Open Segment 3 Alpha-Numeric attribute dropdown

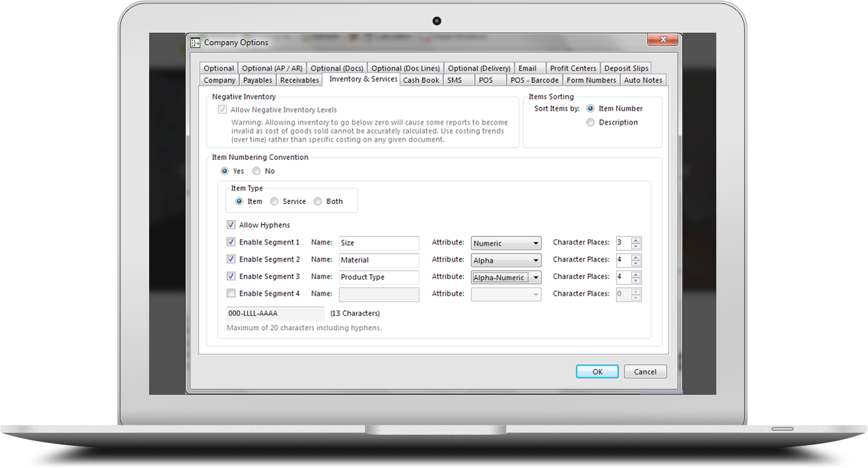click(506, 277)
